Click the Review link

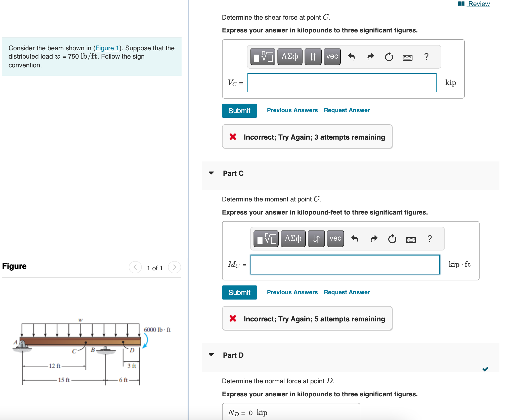point(479,4)
